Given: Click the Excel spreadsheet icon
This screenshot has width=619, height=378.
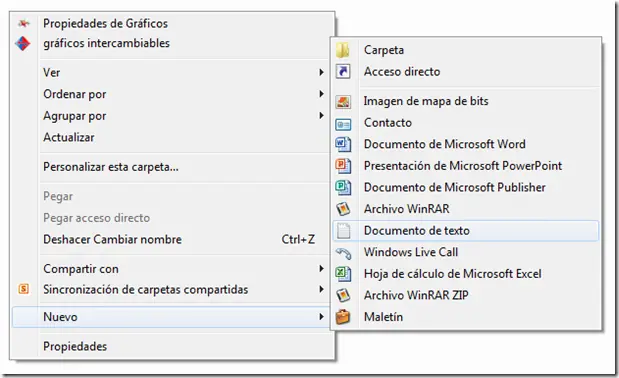Looking at the screenshot, I should pos(343,273).
